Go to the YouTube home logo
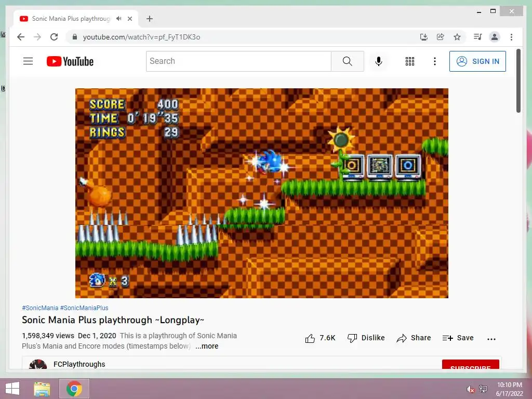 [70, 61]
